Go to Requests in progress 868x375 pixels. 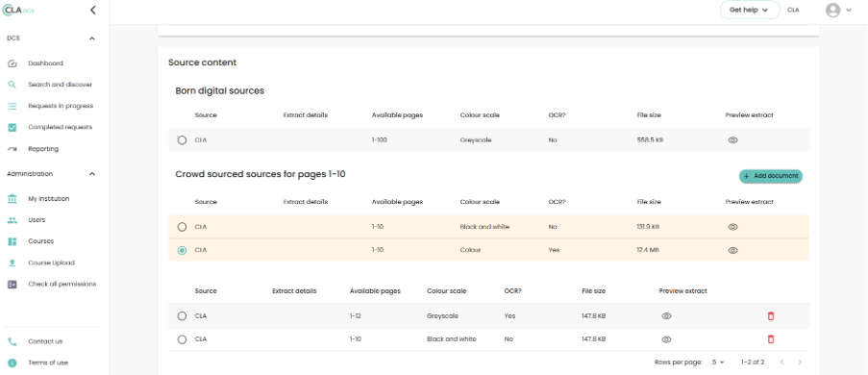click(61, 106)
